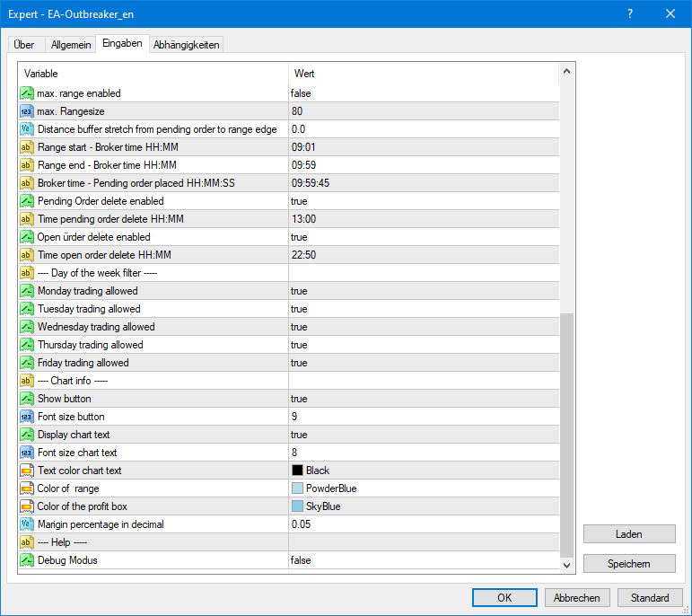Click the scrollbar up arrow
This screenshot has height=616, width=692.
[x=566, y=71]
